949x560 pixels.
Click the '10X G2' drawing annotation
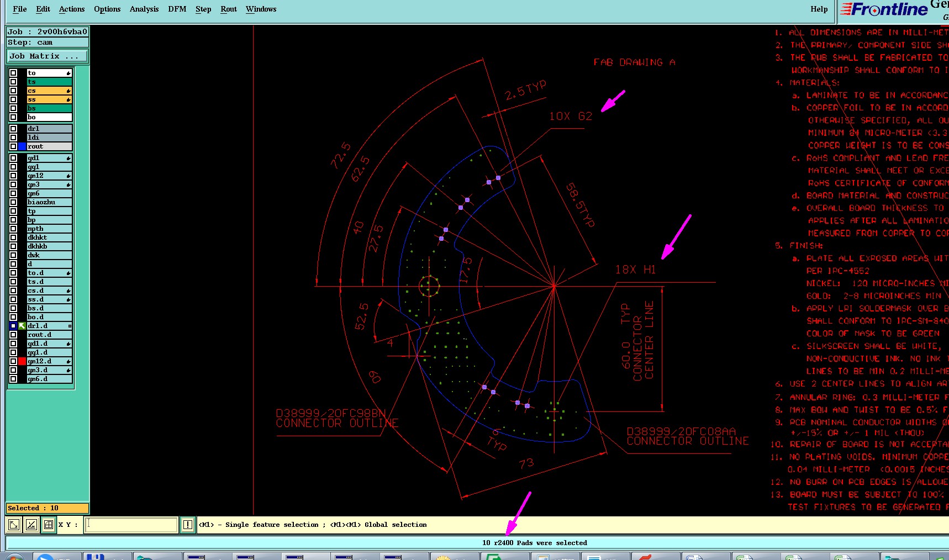[x=571, y=116]
